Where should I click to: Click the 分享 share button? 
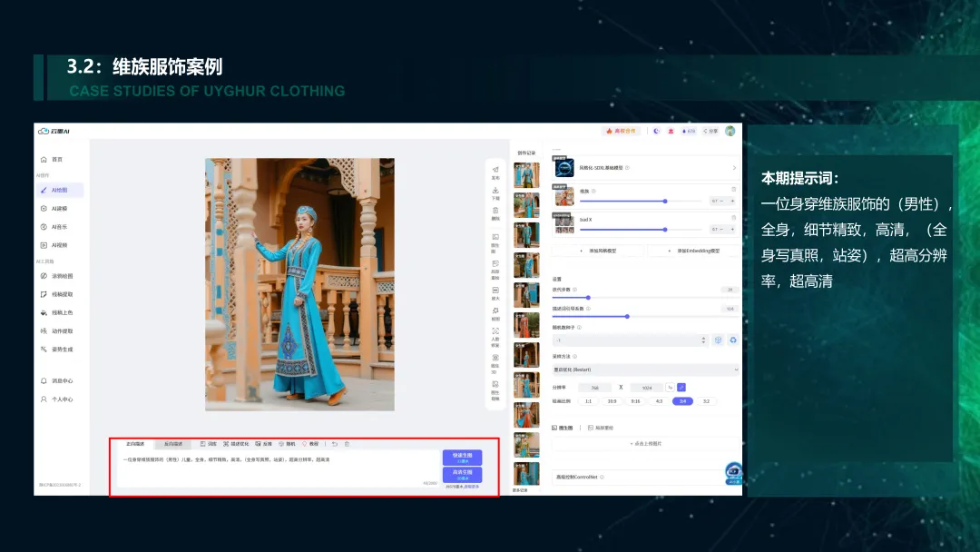pyautogui.click(x=710, y=132)
